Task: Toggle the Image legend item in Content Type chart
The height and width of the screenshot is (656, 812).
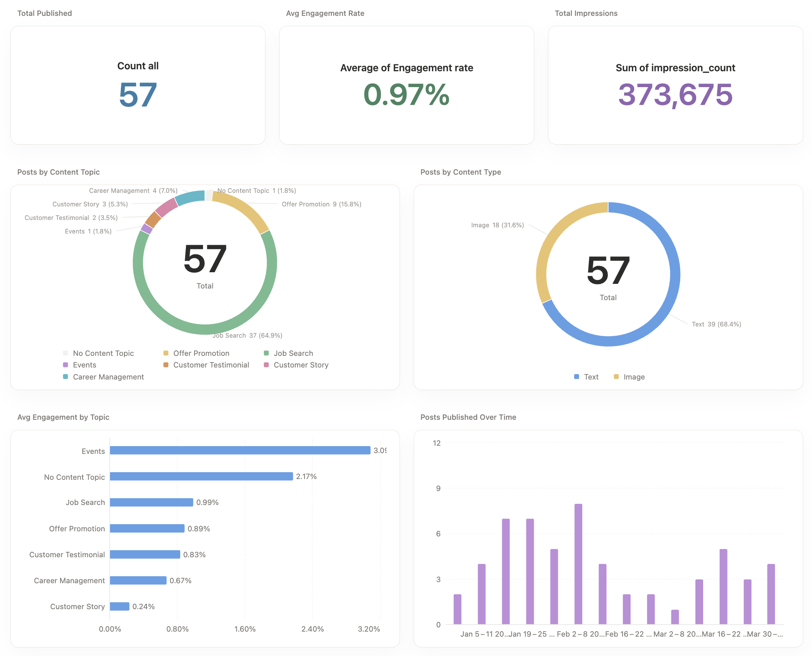Action: coord(634,377)
